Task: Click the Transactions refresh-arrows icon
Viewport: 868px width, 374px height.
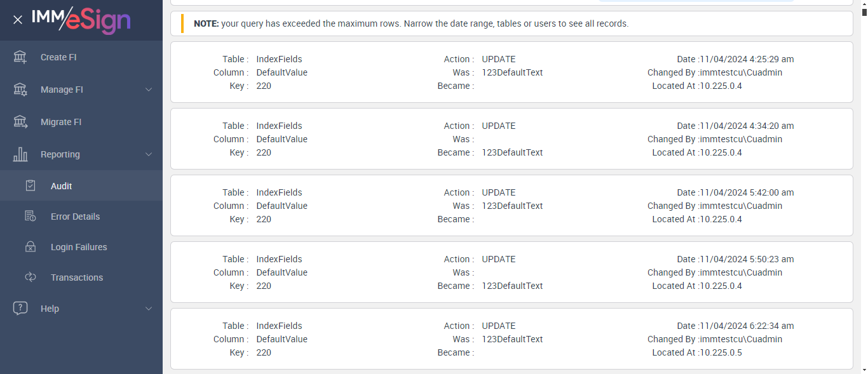Action: click(31, 277)
